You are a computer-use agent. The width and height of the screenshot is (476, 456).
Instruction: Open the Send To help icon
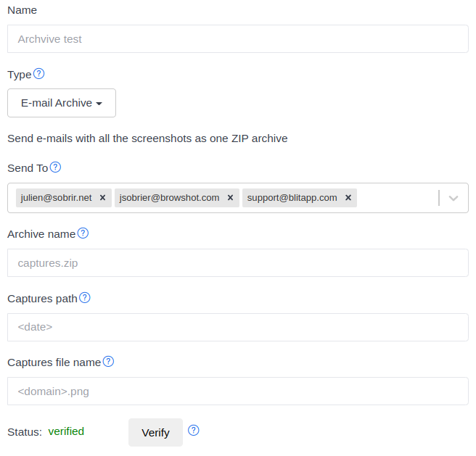click(55, 167)
